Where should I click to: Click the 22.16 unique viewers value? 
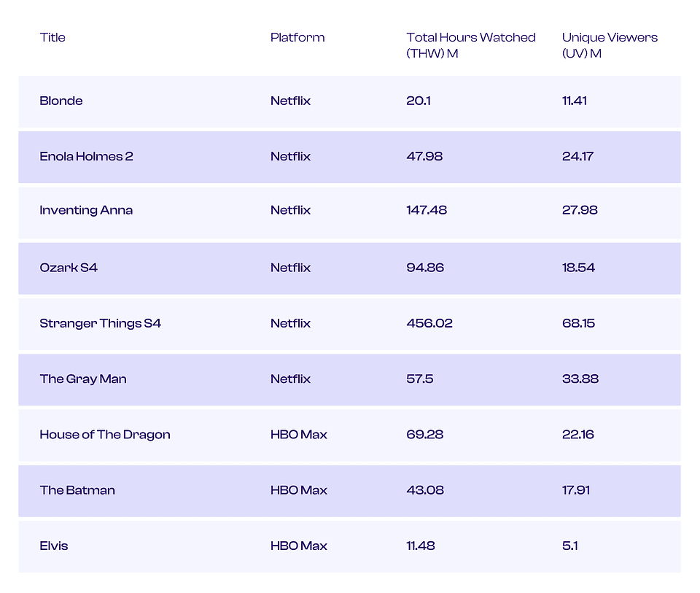coord(577,435)
